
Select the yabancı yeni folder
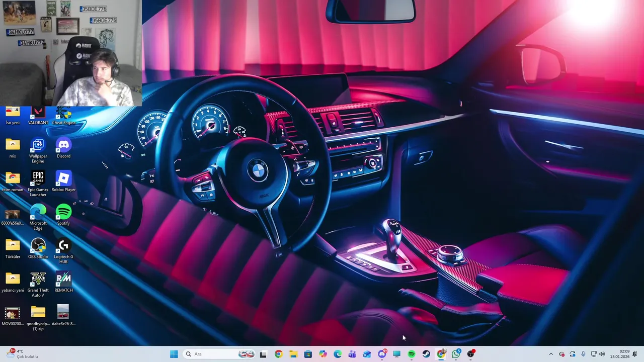pos(13,283)
